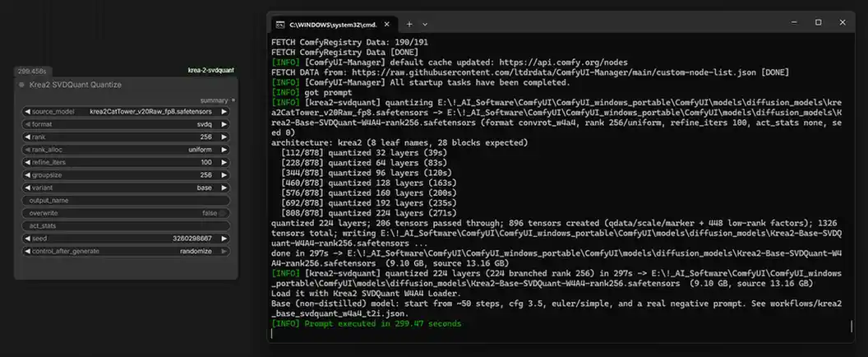Select the cmd.exe terminal tab
The height and width of the screenshot is (357, 868).
coord(333,25)
